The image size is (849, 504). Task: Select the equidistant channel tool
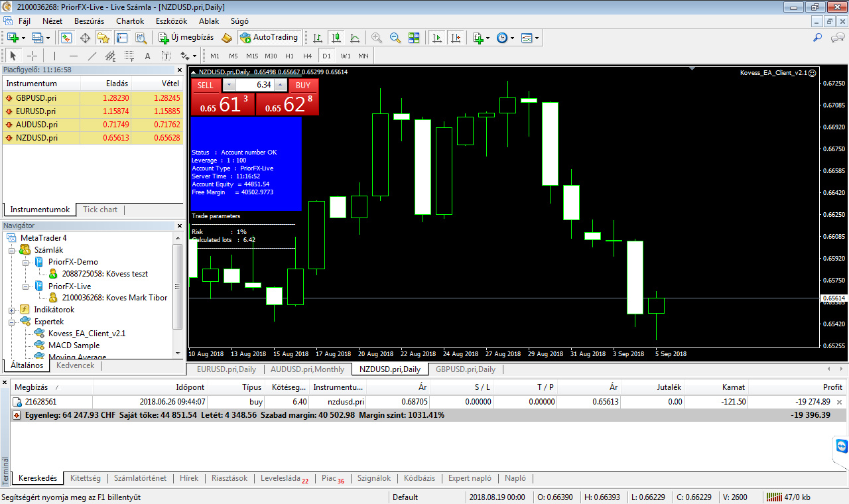[x=111, y=56]
